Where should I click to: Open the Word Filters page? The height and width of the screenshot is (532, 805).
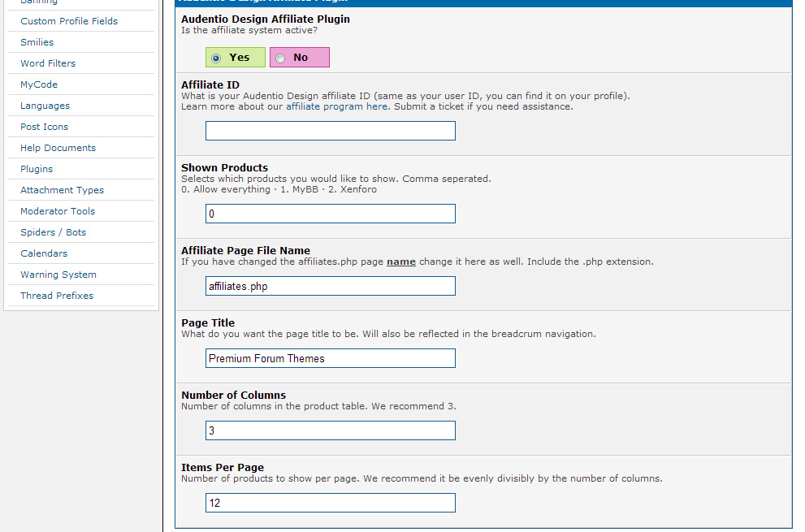[x=48, y=63]
